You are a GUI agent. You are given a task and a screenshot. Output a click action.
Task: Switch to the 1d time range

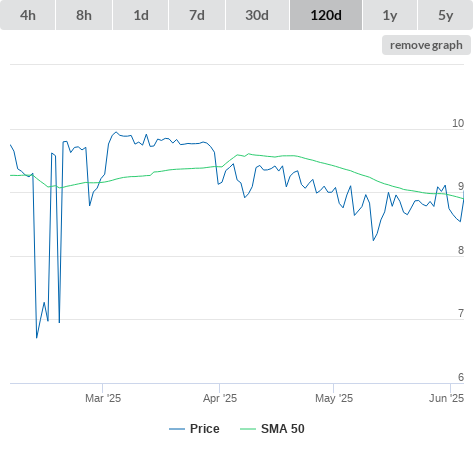click(141, 15)
